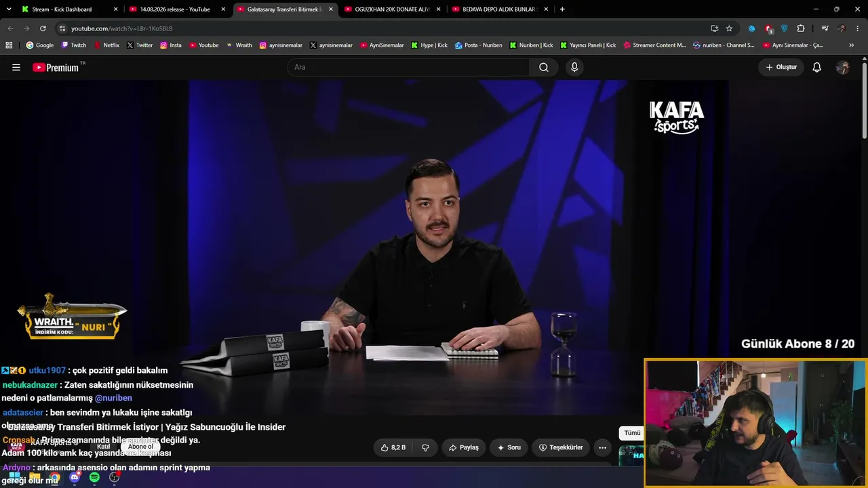Open the Twitch bookmark
Viewport: 868px width, 488px height.
(x=74, y=45)
